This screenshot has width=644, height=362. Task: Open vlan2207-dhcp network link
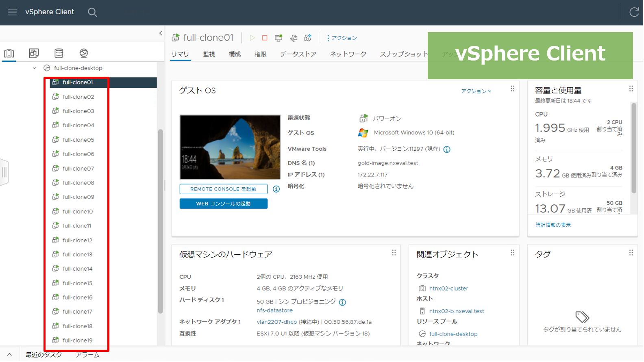click(x=277, y=323)
